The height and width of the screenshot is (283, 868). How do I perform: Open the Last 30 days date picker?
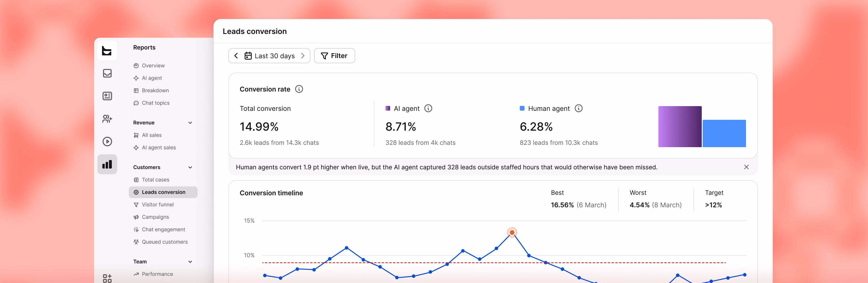[269, 56]
